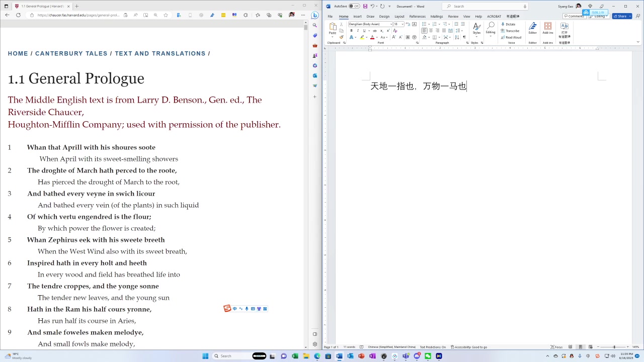Open the References ribbon tab
This screenshot has width=644, height=362.
(x=417, y=16)
